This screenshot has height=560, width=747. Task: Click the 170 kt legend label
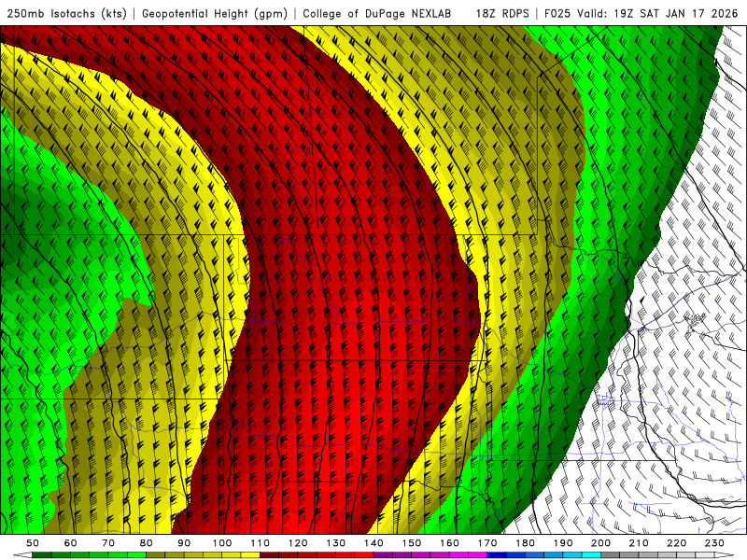[x=487, y=543]
